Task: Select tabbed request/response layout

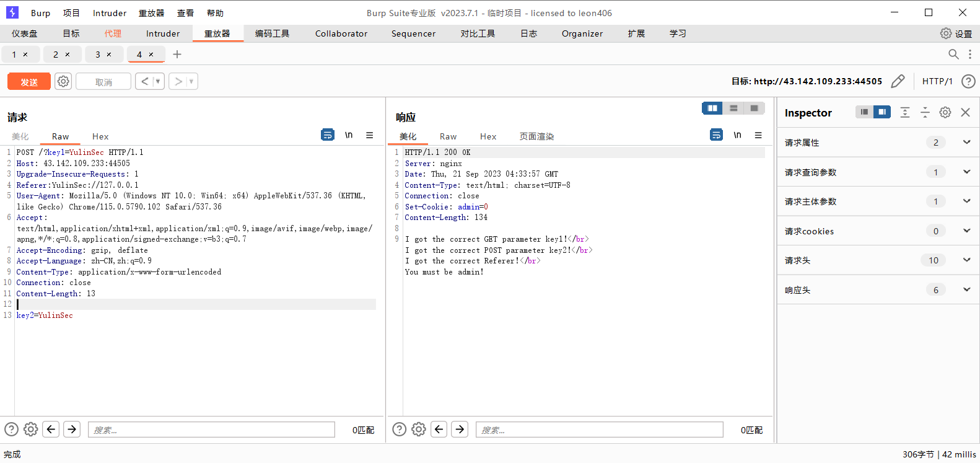Action: (754, 108)
